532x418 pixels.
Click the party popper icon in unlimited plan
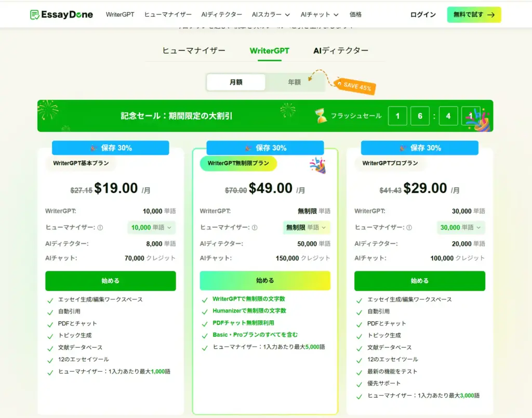pos(317,165)
